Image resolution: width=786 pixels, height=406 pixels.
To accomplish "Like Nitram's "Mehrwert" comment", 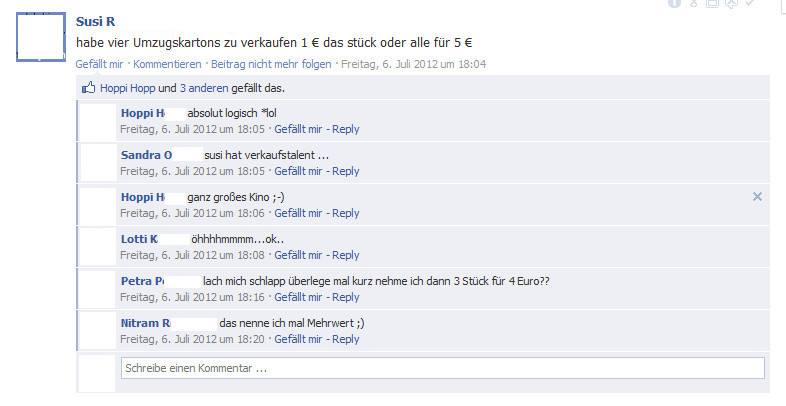I will coord(298,339).
